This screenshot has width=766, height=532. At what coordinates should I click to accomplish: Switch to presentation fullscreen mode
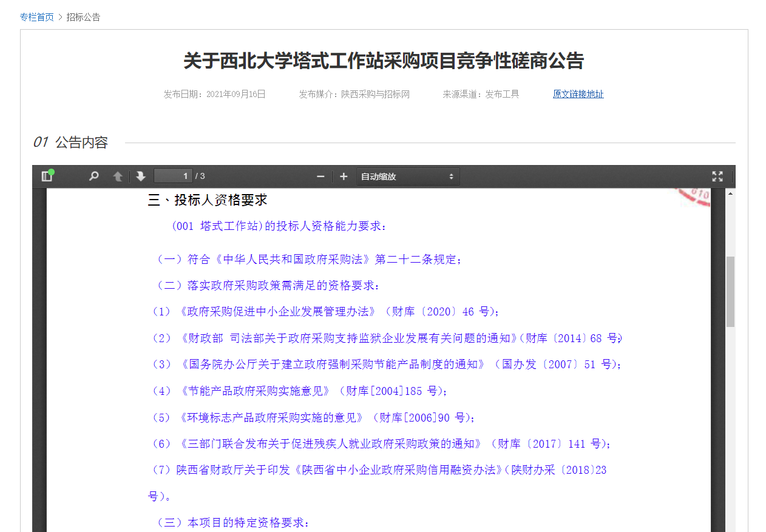[717, 177]
